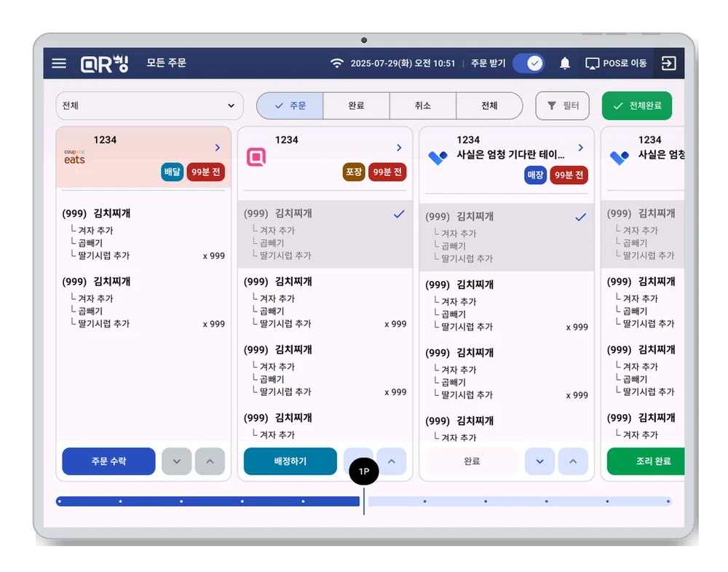Click the 주문 받기 label
This screenshot has height=572, width=728.
(x=488, y=63)
